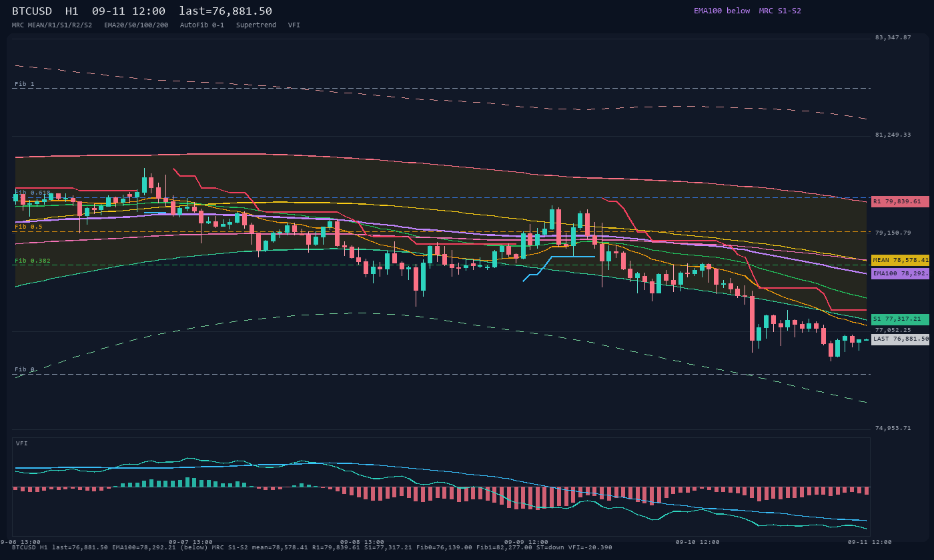Click the "09-08 13:00" time axis label
The height and width of the screenshot is (560, 934).
tap(362, 542)
